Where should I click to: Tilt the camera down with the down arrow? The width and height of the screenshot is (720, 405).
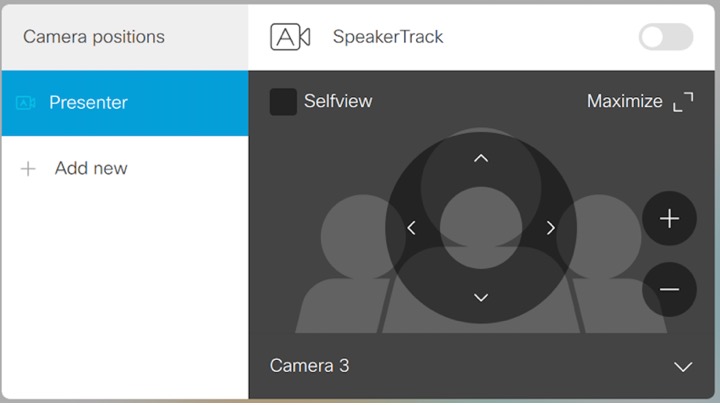(x=481, y=297)
